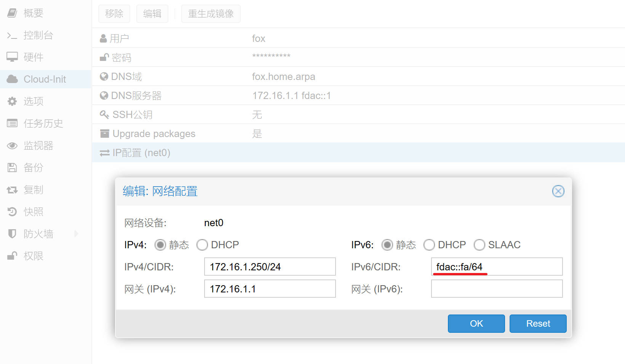Select the 用户 row with value fox
The image size is (625, 364).
pos(358,38)
